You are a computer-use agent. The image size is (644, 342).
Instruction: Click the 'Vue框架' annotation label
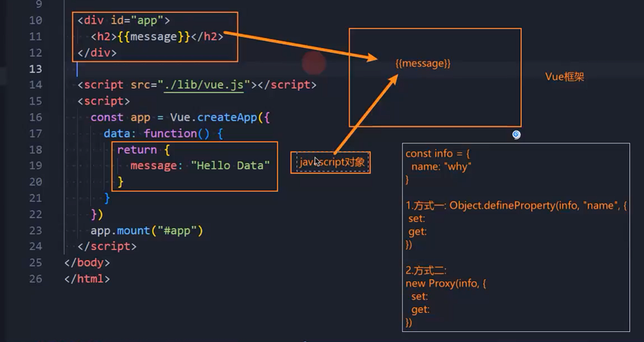[x=565, y=77]
